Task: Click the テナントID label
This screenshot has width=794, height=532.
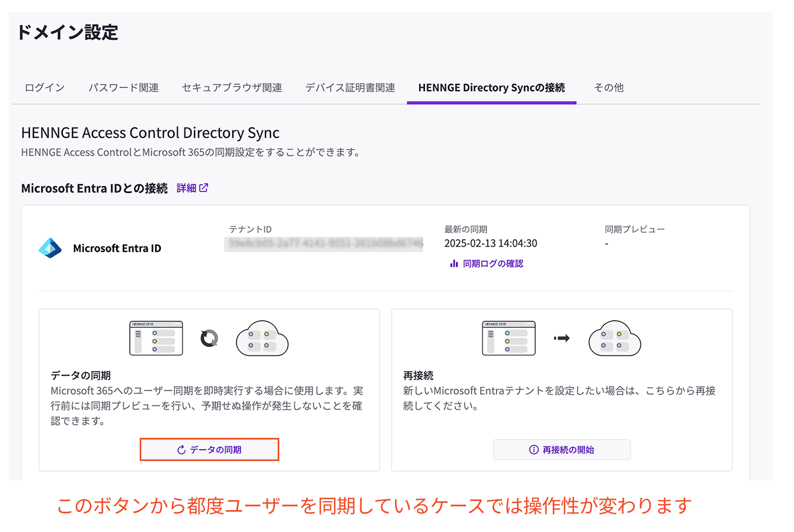Action: tap(250, 229)
